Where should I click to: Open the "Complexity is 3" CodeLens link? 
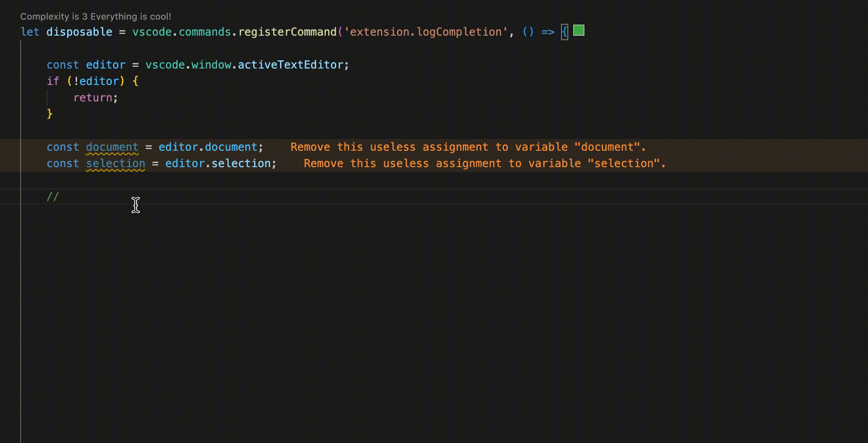[x=95, y=16]
